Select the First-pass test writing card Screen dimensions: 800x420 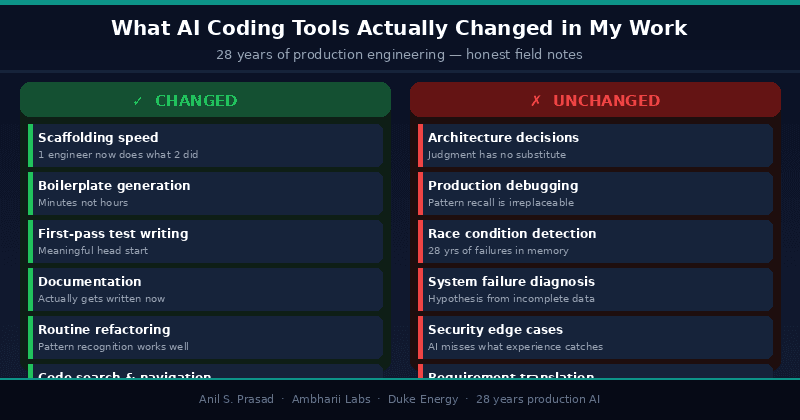point(206,241)
